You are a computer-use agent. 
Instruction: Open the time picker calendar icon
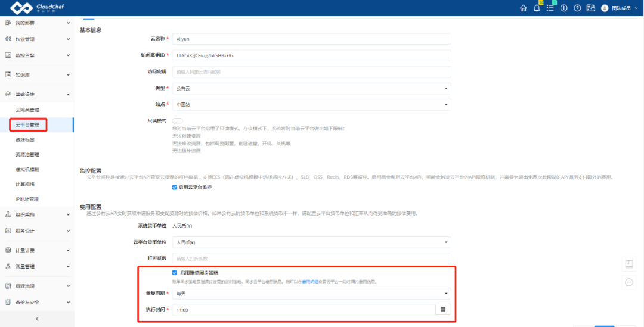[443, 310]
